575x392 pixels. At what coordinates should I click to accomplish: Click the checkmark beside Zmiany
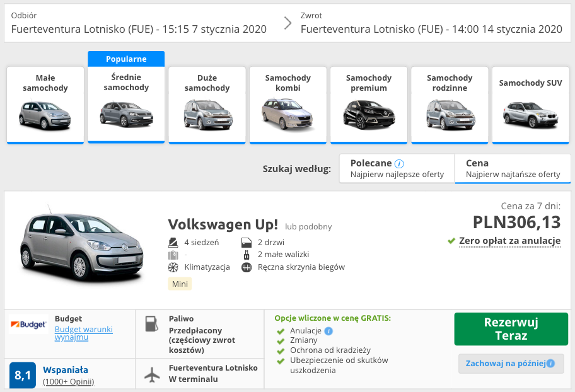(x=281, y=342)
